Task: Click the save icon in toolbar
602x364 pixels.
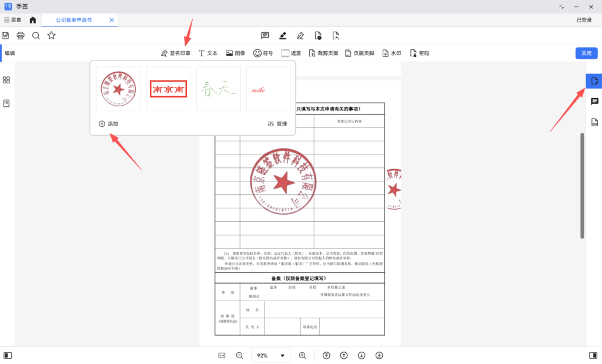Action: click(5, 35)
